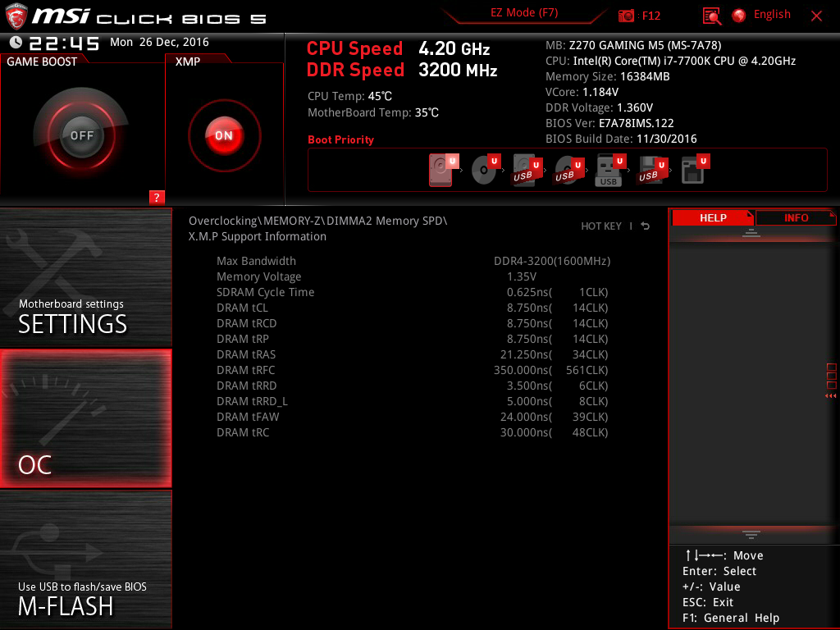This screenshot has height=630, width=840.
Task: Open the red question mark Game Boost help
Action: (x=157, y=197)
